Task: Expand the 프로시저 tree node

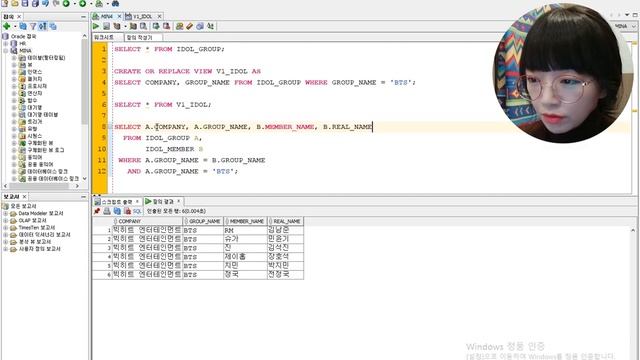Action: (14, 86)
